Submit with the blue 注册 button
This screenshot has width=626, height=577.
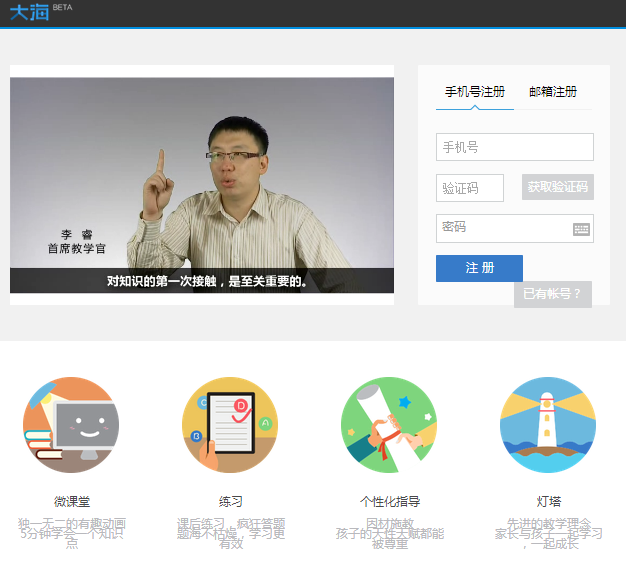coord(479,268)
